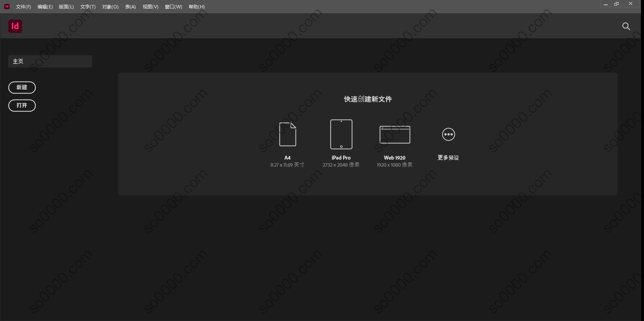Screen dimensions: 644x321
Task: Open the 文件(F) menu
Action: pos(23,7)
